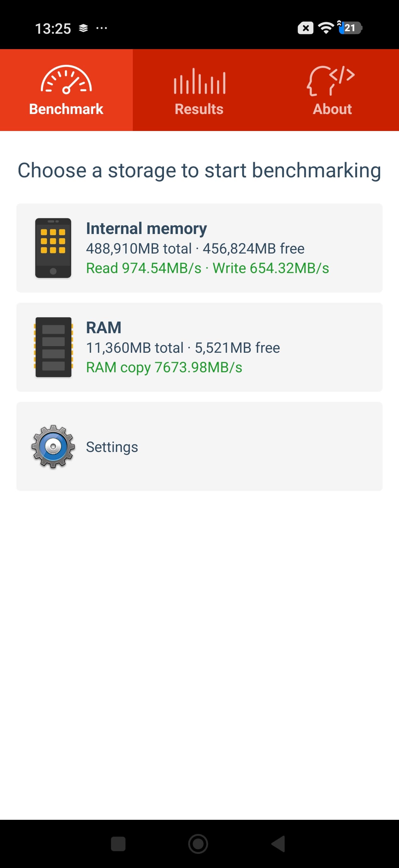Tap the About head-with-code icon
The height and width of the screenshot is (868, 399).
(x=331, y=81)
